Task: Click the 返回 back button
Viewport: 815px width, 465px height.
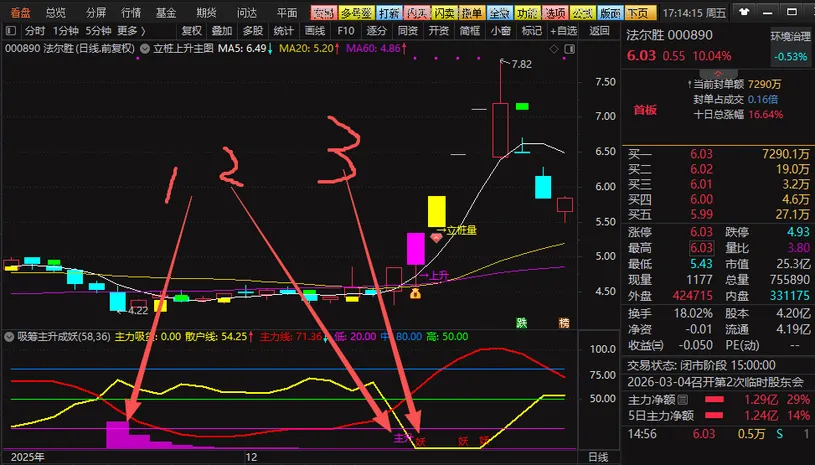Action: click(x=599, y=30)
